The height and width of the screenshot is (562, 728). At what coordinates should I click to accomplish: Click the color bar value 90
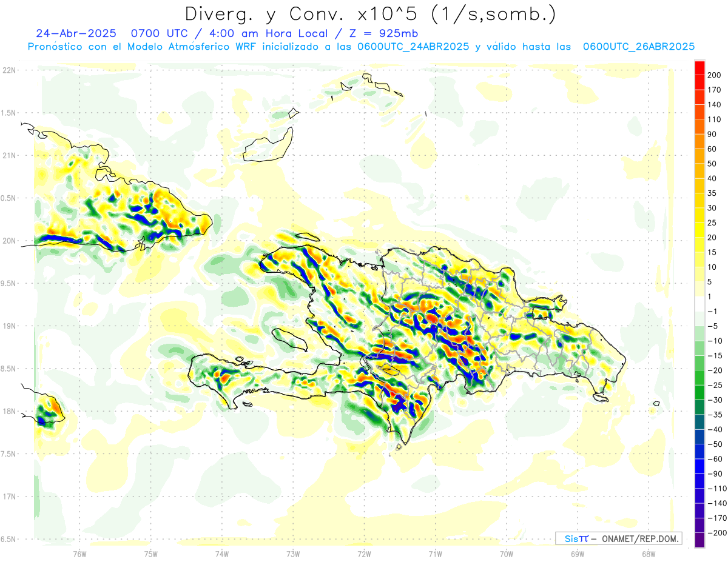pyautogui.click(x=712, y=134)
